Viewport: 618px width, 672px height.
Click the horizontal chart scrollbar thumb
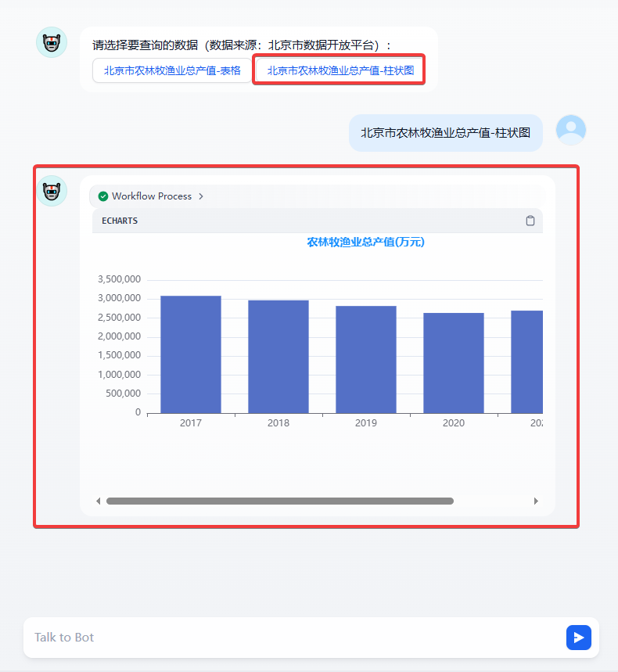coord(280,501)
